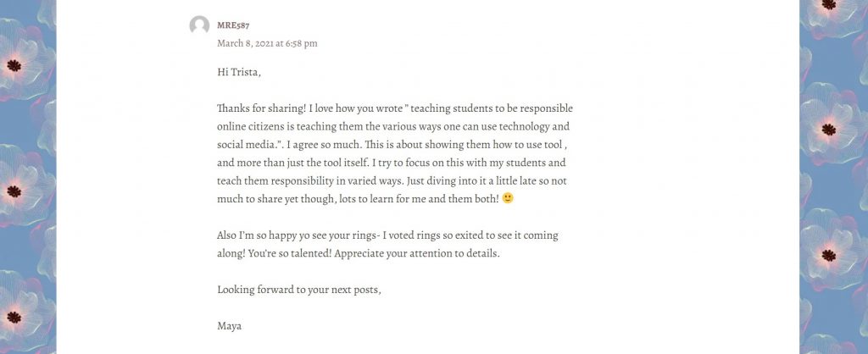
Task: Click "Appreciate your attention to details."
Action: [417, 254]
